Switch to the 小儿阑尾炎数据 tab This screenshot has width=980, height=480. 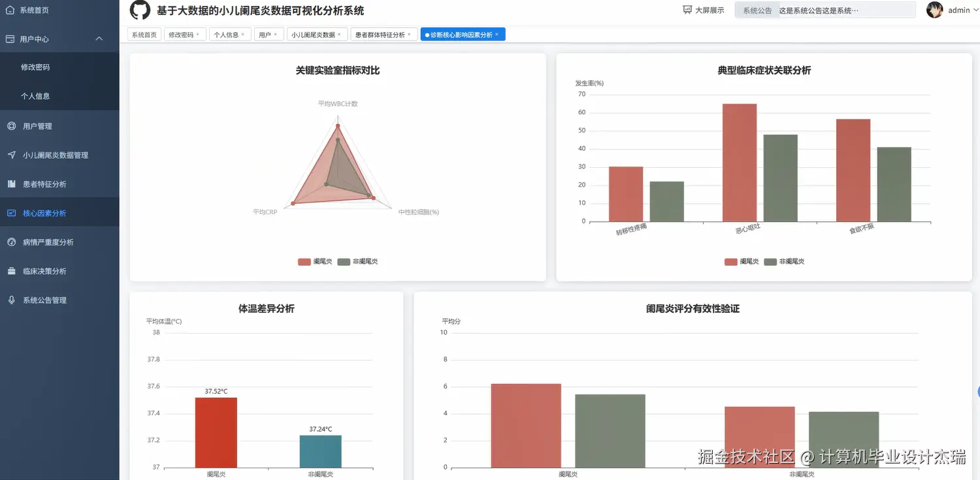(313, 35)
